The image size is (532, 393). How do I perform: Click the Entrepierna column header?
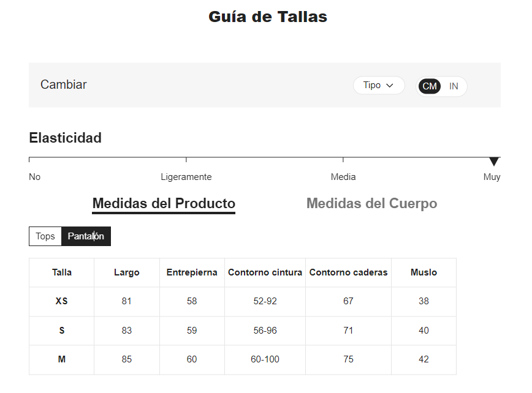(192, 272)
